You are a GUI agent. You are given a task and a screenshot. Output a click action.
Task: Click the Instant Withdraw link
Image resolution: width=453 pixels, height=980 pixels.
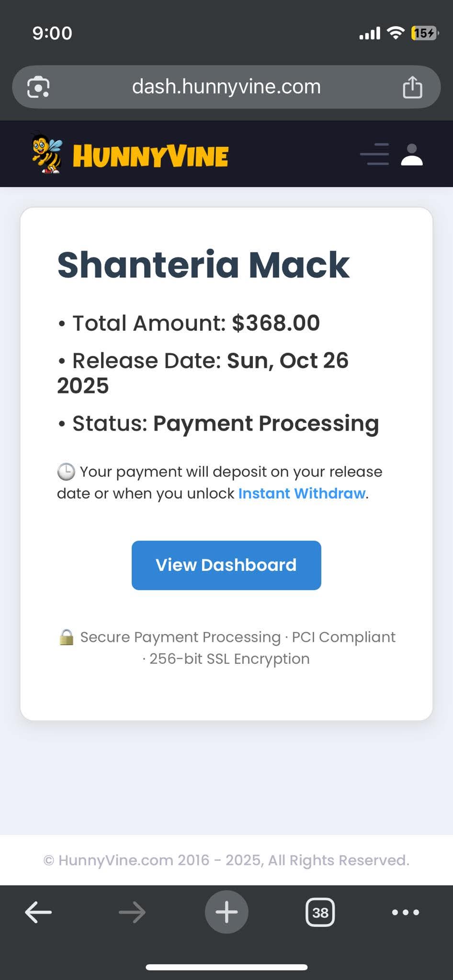coord(302,493)
